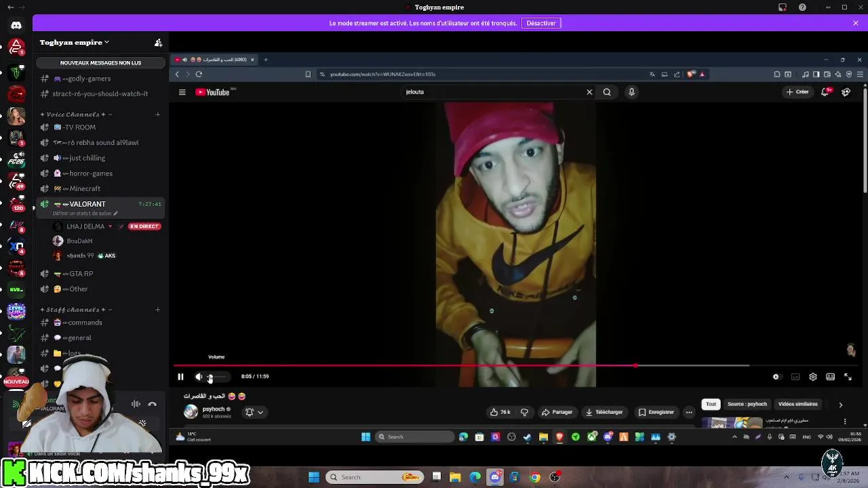Viewport: 868px width, 488px height.
Task: Select Source : psyhoch filter chip
Action: pyautogui.click(x=747, y=404)
